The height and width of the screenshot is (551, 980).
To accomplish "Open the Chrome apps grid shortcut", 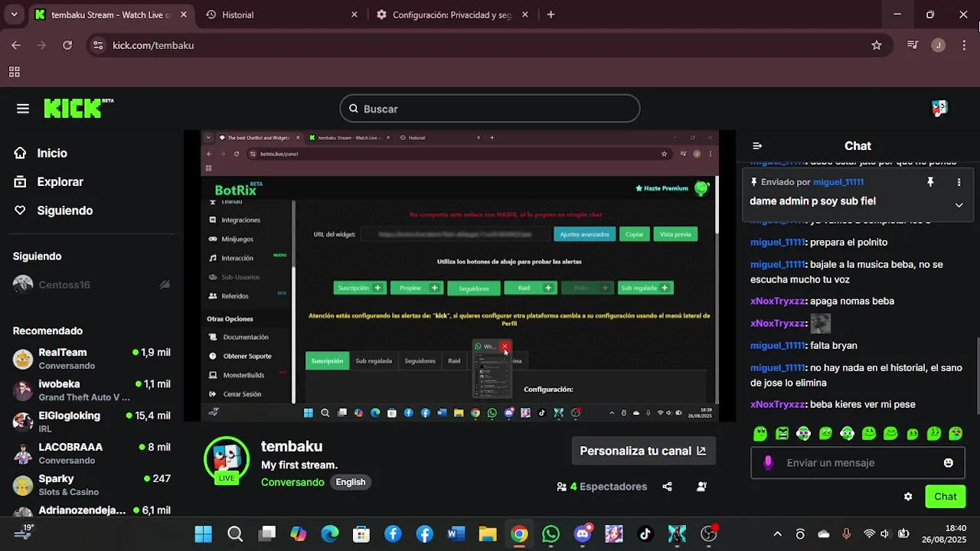I will [14, 72].
